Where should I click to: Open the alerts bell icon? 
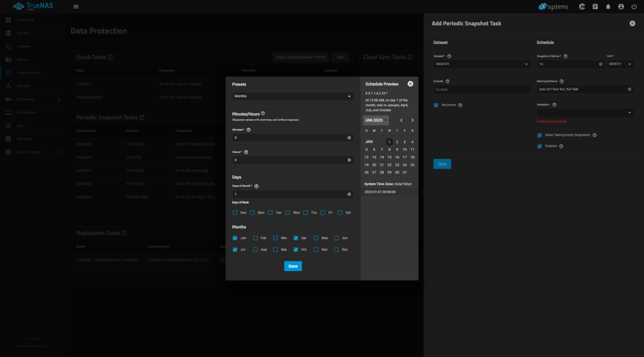[x=608, y=6]
